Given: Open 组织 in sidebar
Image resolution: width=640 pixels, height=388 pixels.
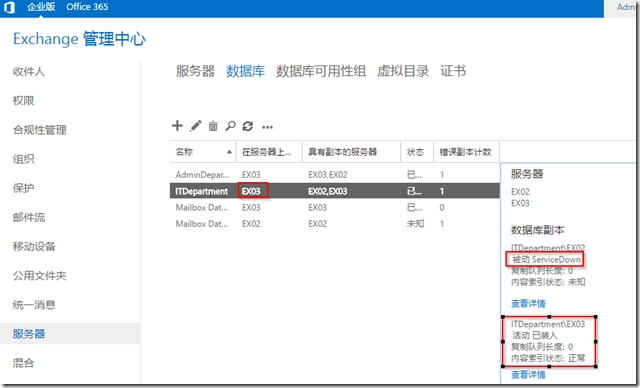Looking at the screenshot, I should click(23, 159).
